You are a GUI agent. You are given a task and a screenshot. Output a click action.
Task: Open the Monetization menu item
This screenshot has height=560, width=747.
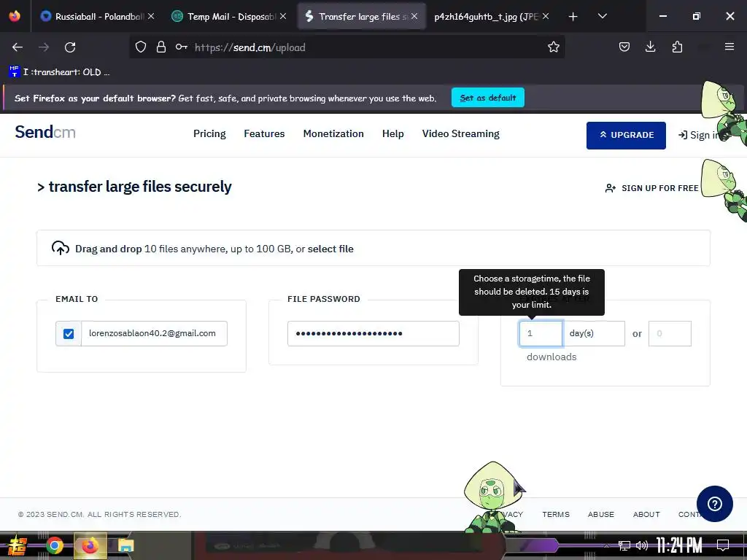coord(333,134)
